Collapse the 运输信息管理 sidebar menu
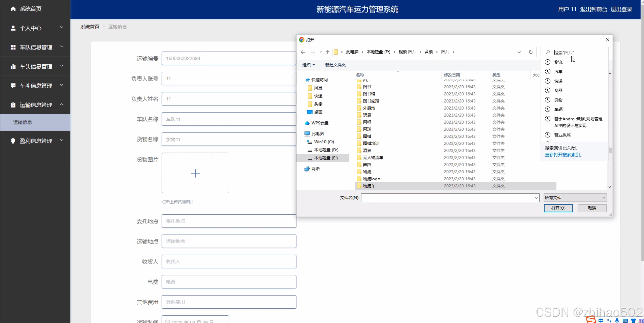Image resolution: width=644 pixels, height=323 pixels. click(x=35, y=105)
